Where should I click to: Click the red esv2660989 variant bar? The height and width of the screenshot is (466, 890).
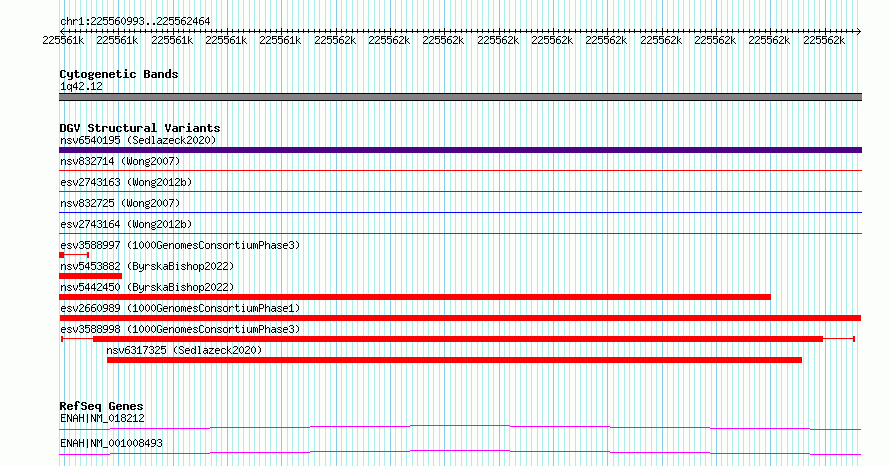[x=460, y=318]
